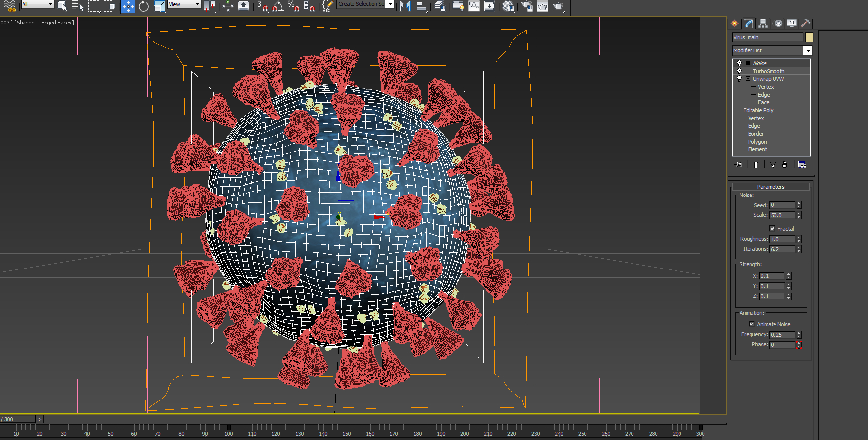Toggle TurboSmooth modifier lightbulb visibility
Image resolution: width=868 pixels, height=440 pixels.
point(739,71)
